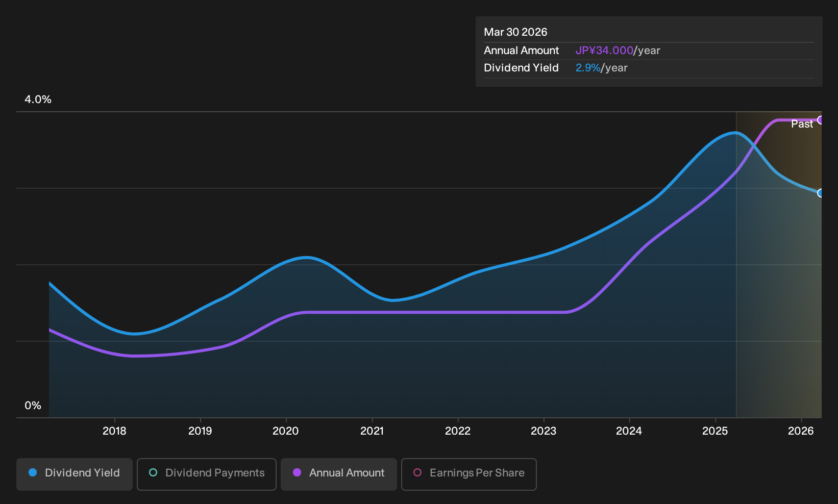Click the teal Dividend Payments legend circle

click(153, 472)
